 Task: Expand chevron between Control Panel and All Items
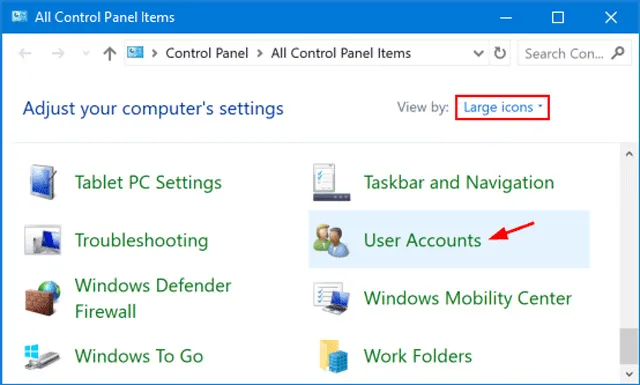click(x=260, y=53)
